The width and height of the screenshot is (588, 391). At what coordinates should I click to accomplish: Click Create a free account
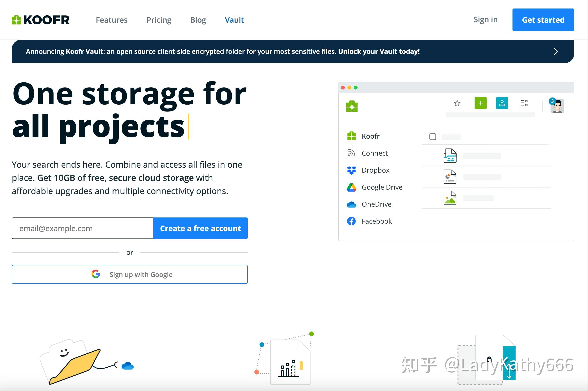(x=201, y=228)
